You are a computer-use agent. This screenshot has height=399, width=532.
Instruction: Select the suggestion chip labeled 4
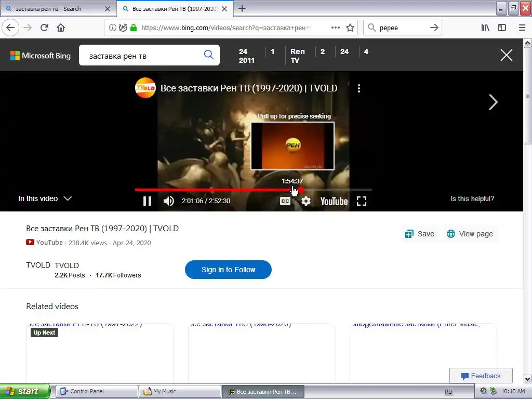click(x=366, y=51)
